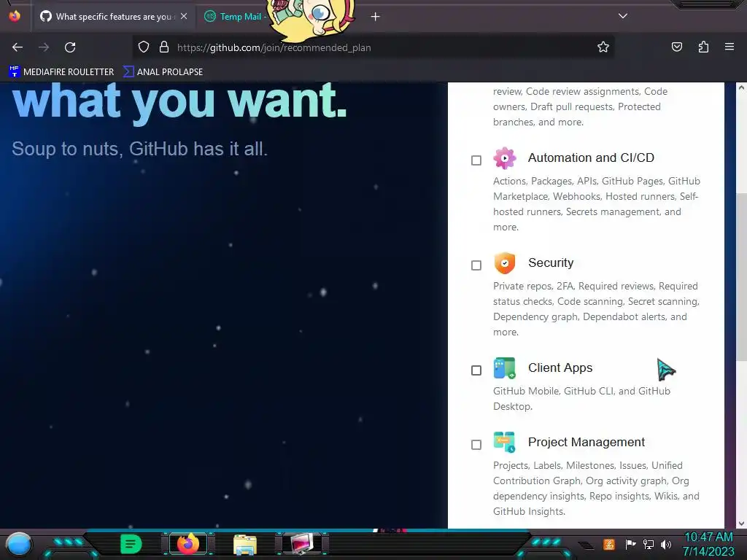Switch to the Temp Mail tab
Image resolution: width=747 pixels, height=560 pixels.
pyautogui.click(x=235, y=17)
